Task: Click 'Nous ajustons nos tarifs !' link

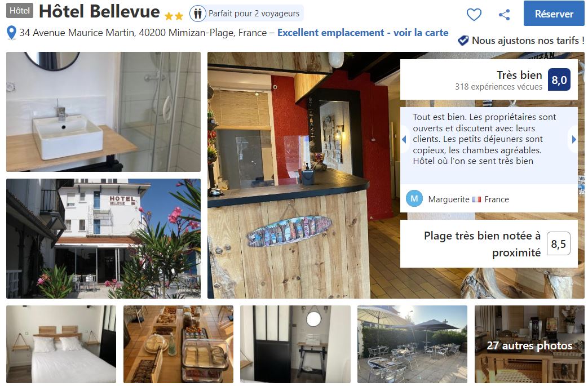Action: 528,41
